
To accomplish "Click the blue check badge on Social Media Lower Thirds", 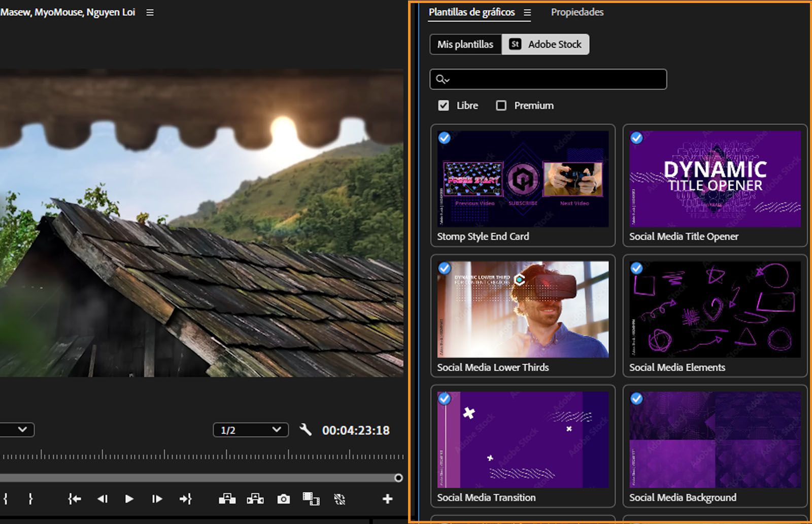I will 444,268.
